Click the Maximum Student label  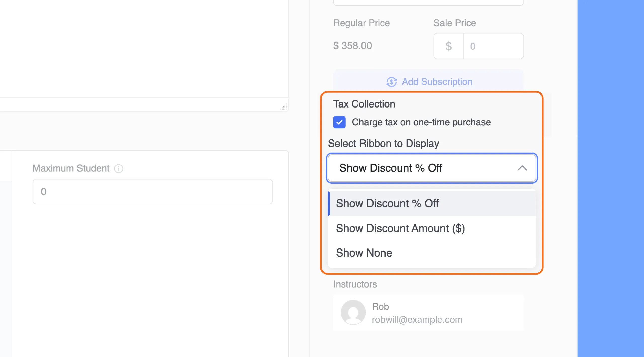pyautogui.click(x=71, y=168)
